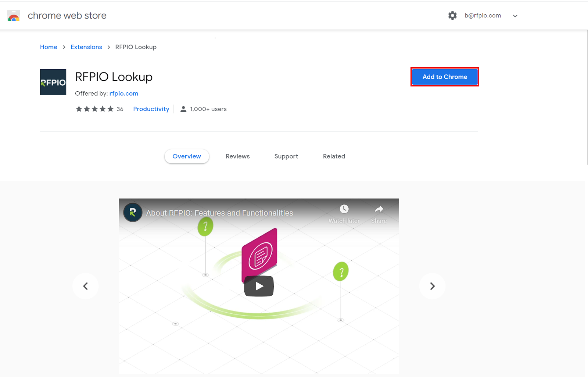Switch to the Support tab

286,156
